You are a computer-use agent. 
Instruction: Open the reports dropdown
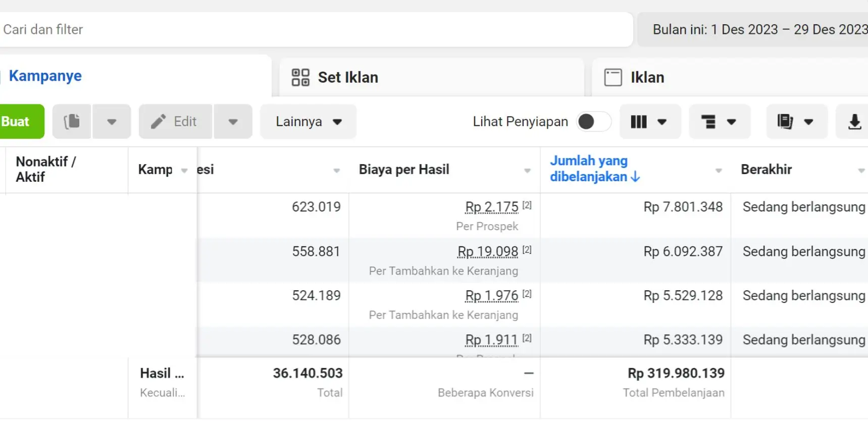(797, 122)
